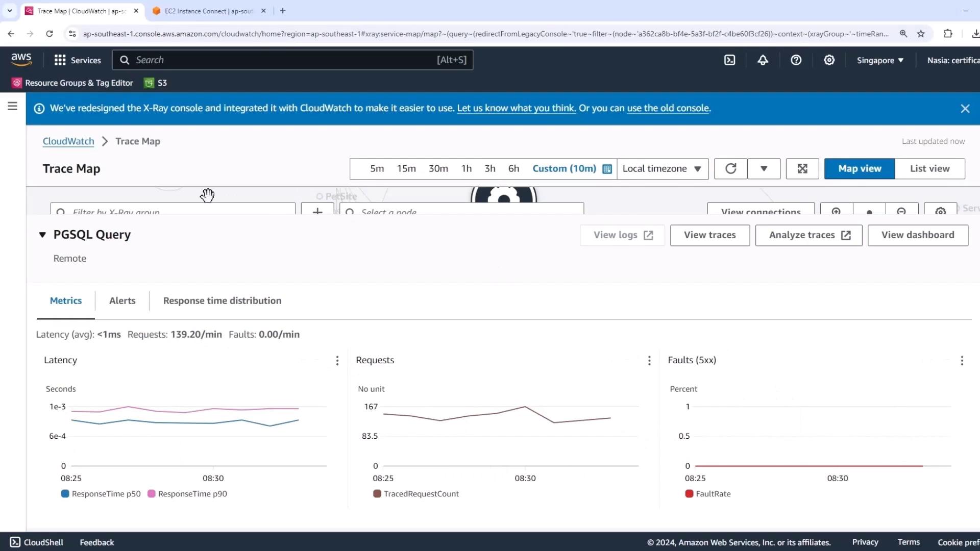Image resolution: width=980 pixels, height=551 pixels.
Task: Select the Trace Map browser tab
Action: pos(82,11)
